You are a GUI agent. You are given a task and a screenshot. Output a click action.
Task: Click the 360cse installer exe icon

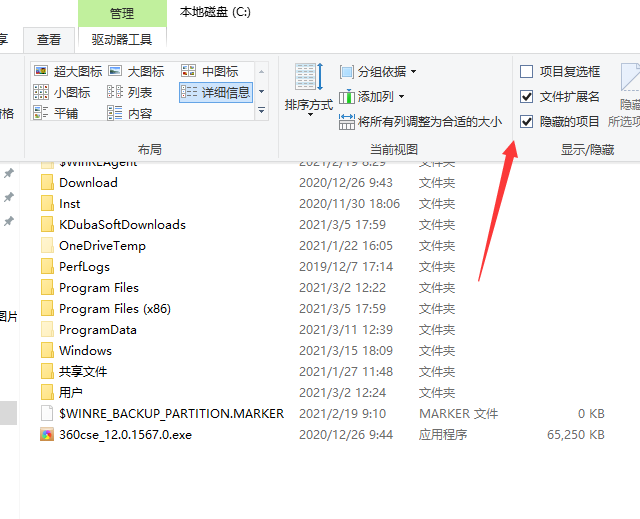tap(46, 435)
